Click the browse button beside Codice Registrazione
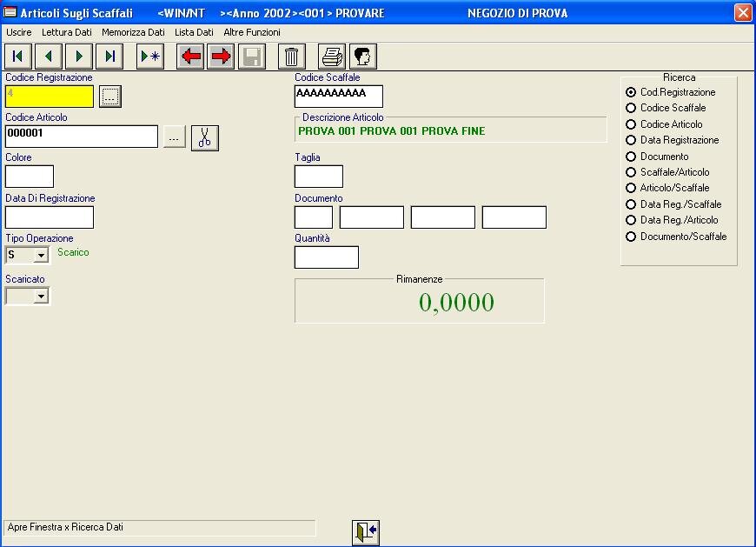 [x=109, y=97]
